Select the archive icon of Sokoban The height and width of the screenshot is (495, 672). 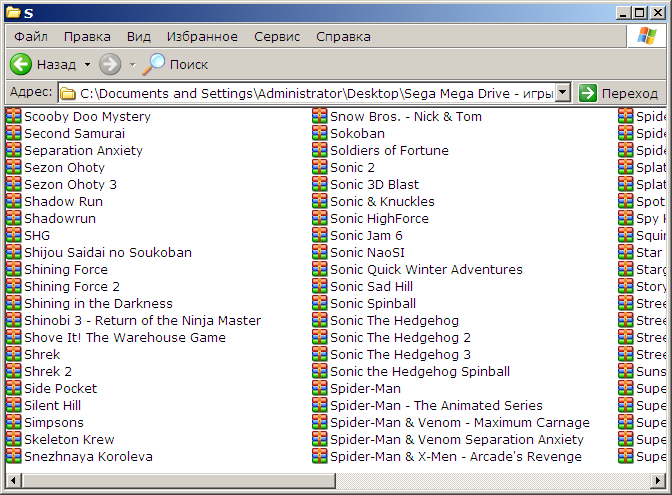click(320, 133)
